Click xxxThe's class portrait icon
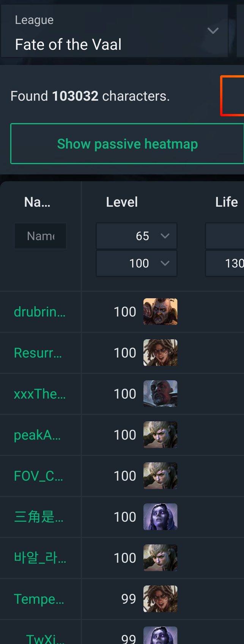 (x=160, y=394)
